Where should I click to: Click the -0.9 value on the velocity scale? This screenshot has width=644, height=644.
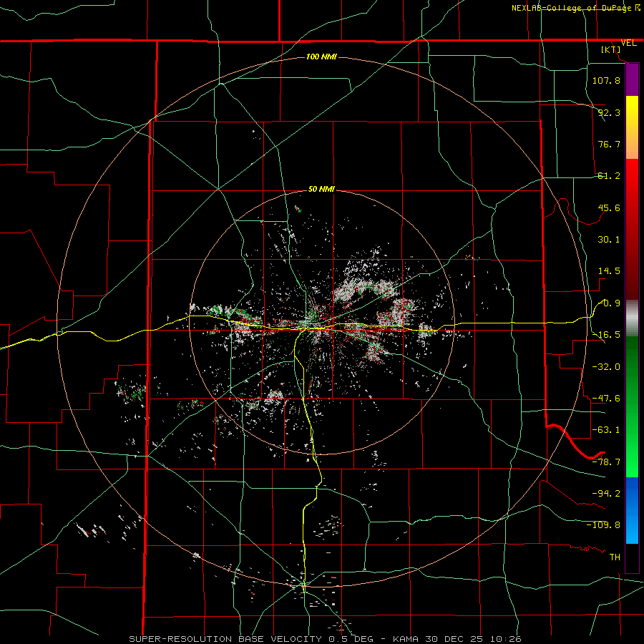coord(610,303)
